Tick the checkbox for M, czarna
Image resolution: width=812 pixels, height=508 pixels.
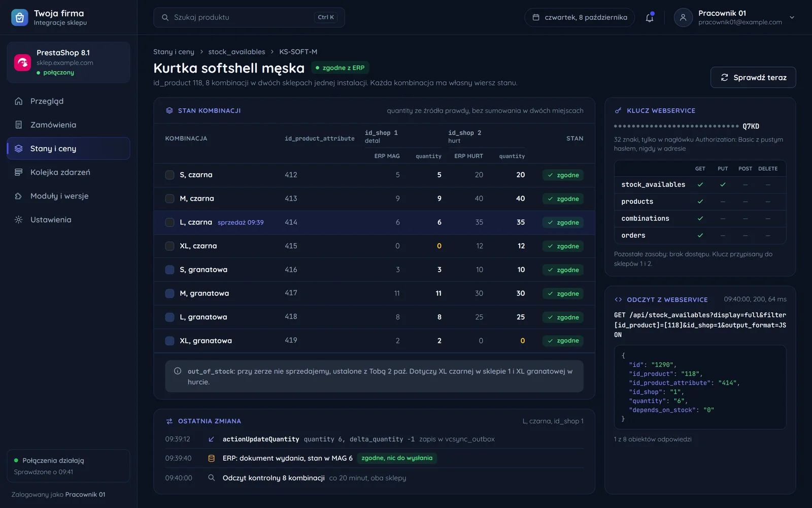[x=170, y=199]
